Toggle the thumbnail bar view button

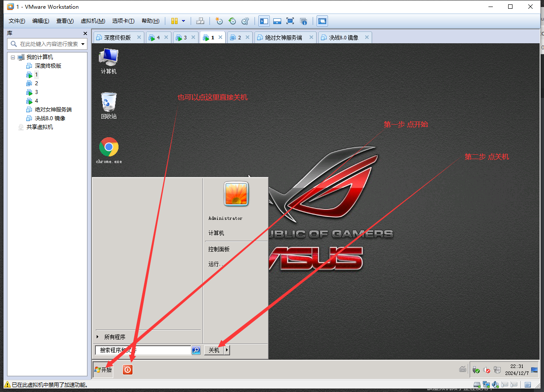(x=277, y=21)
